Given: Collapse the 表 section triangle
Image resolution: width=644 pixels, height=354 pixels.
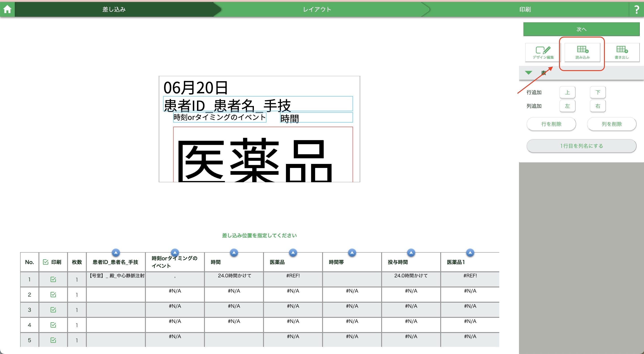Looking at the screenshot, I should coord(528,73).
